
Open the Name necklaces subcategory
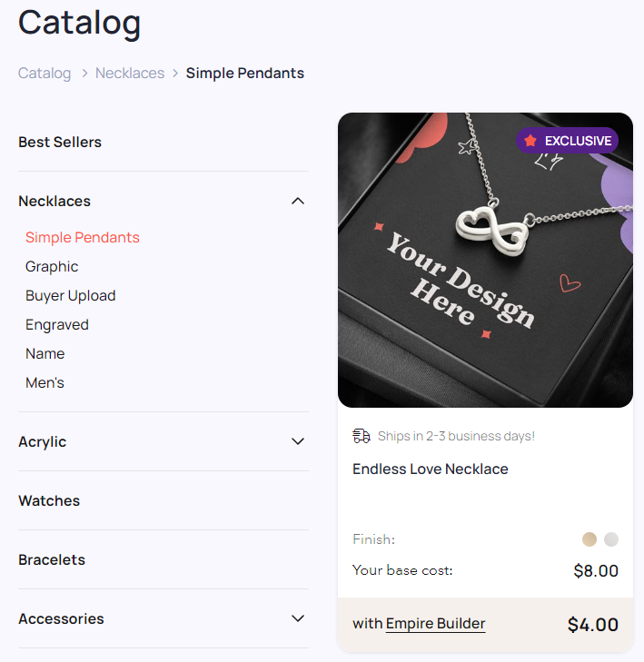45,353
